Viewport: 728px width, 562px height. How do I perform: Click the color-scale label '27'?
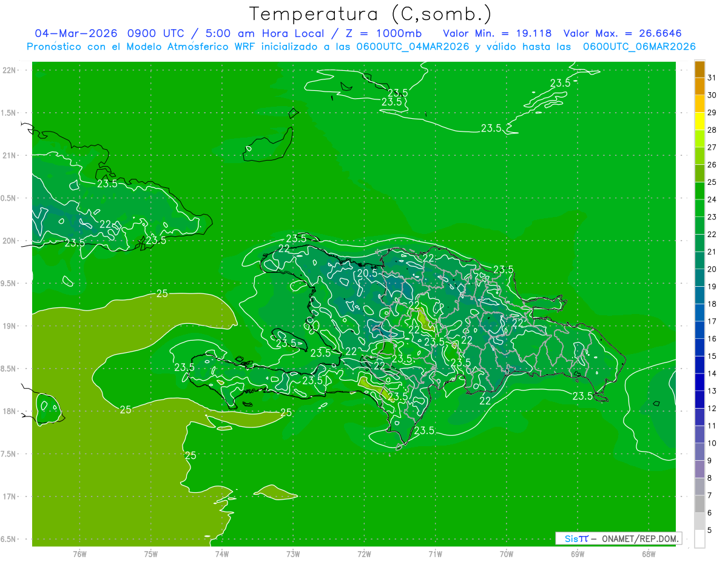coord(712,147)
